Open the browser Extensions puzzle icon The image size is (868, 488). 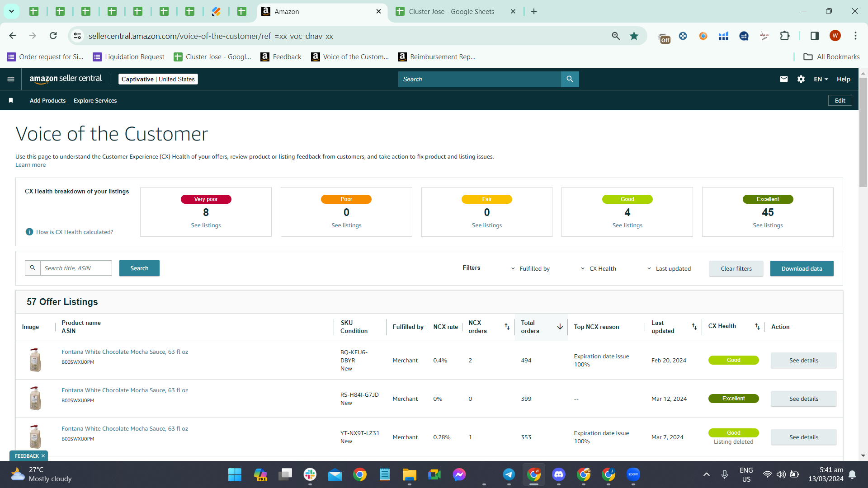pyautogui.click(x=785, y=36)
